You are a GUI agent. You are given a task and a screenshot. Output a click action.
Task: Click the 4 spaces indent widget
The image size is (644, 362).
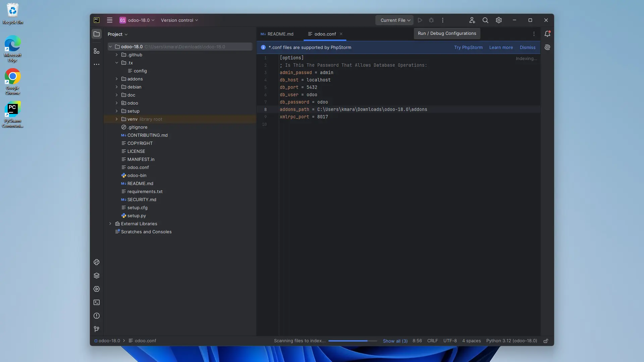pyautogui.click(x=471, y=341)
